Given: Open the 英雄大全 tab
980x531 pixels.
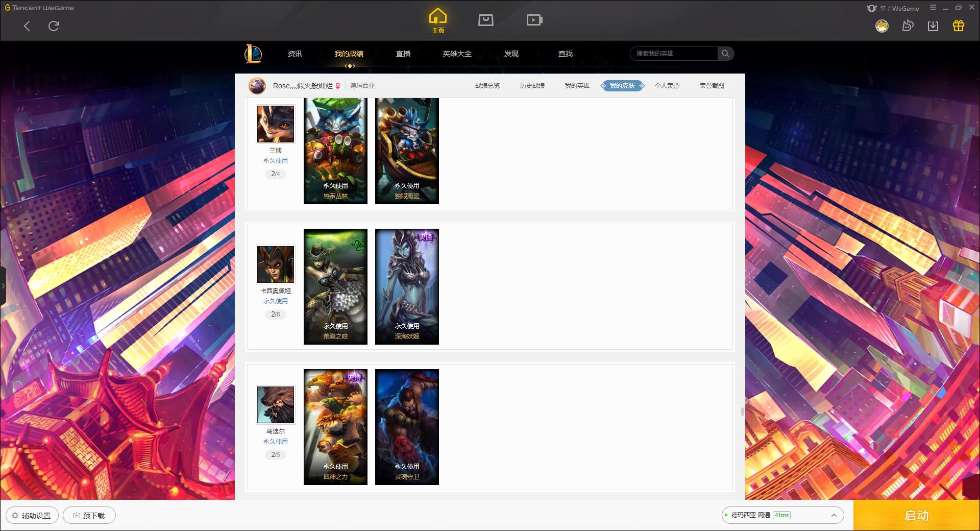Looking at the screenshot, I should tap(457, 54).
